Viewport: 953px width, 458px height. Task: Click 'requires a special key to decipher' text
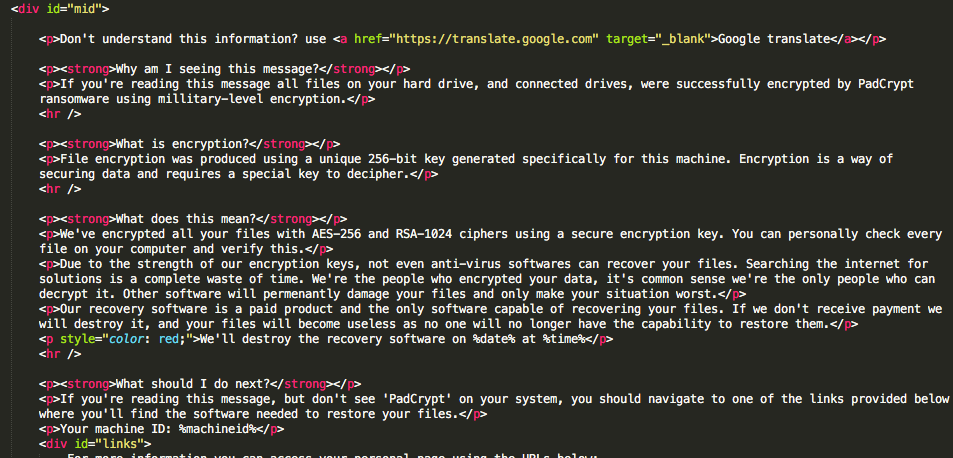pos(284,174)
